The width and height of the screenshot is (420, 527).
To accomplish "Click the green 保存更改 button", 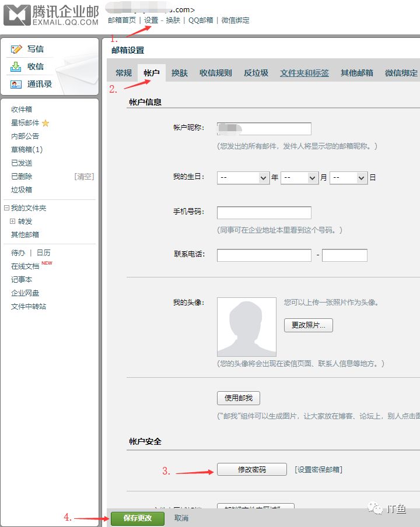I will tap(138, 518).
